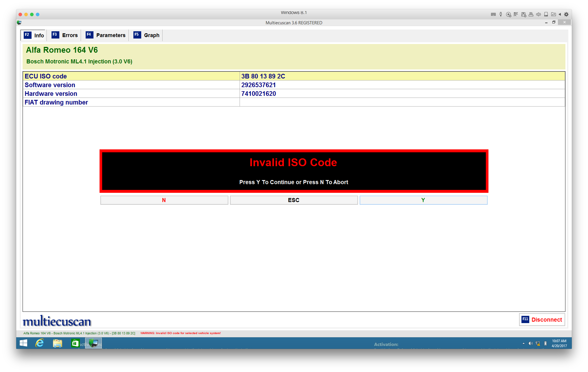Screen dimensions: 588x372
Task: Click the taskbar battery icon
Action: [x=545, y=343]
